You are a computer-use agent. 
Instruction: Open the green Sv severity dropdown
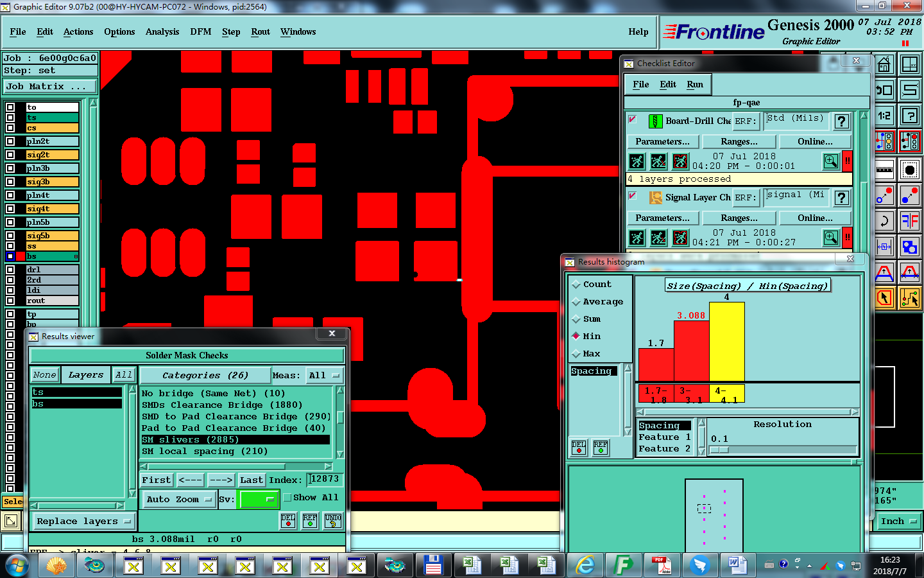click(x=258, y=499)
